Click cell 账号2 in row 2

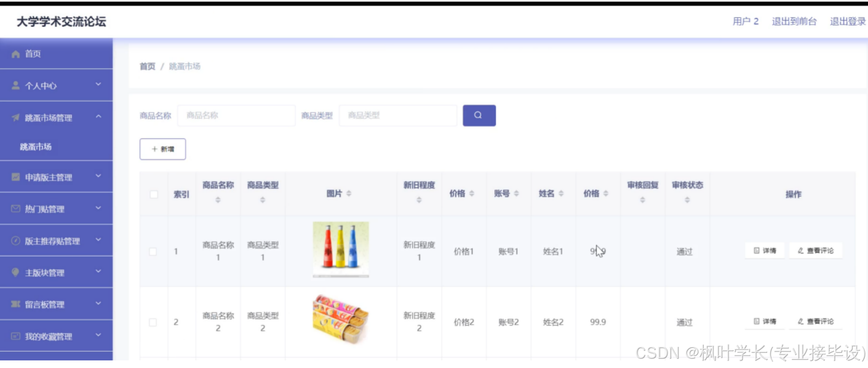(509, 322)
